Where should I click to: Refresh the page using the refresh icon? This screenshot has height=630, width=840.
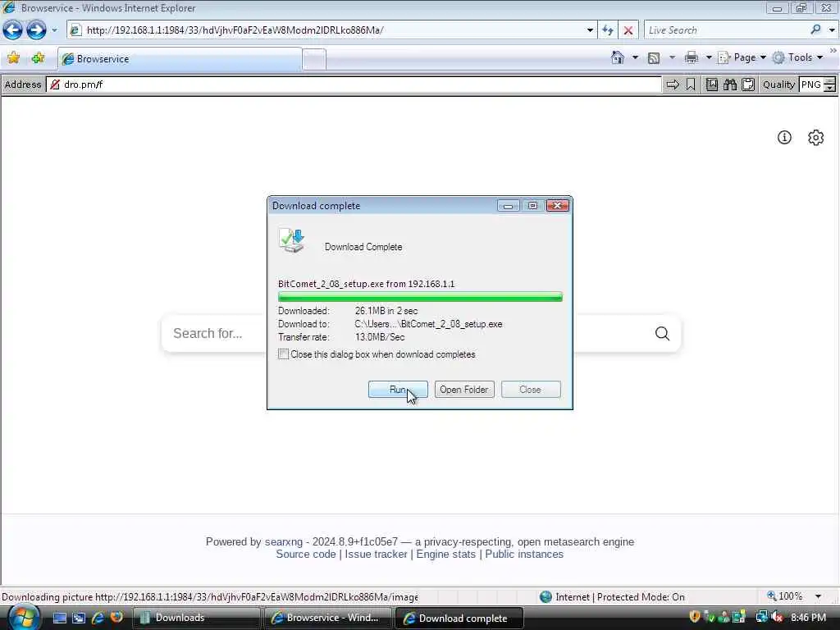point(608,30)
